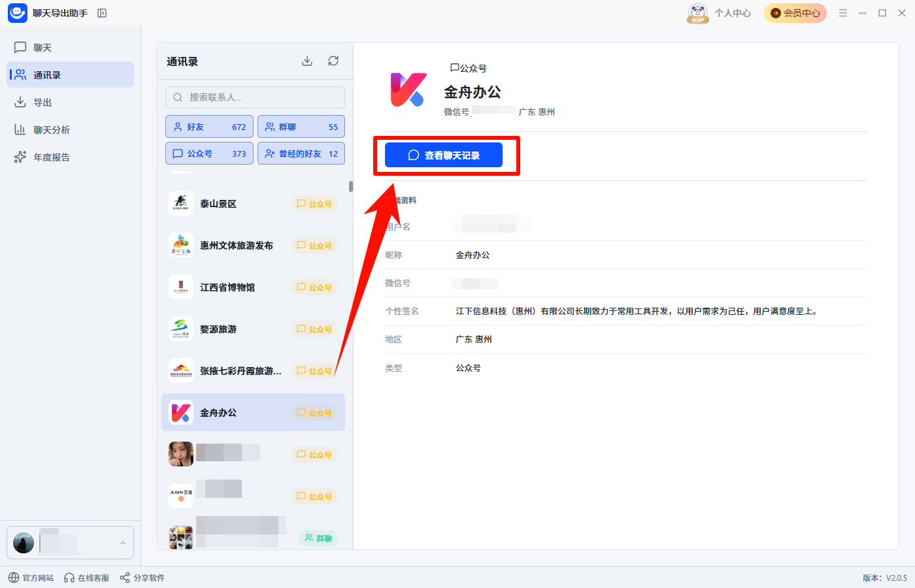Click 分享软件 link

142,578
